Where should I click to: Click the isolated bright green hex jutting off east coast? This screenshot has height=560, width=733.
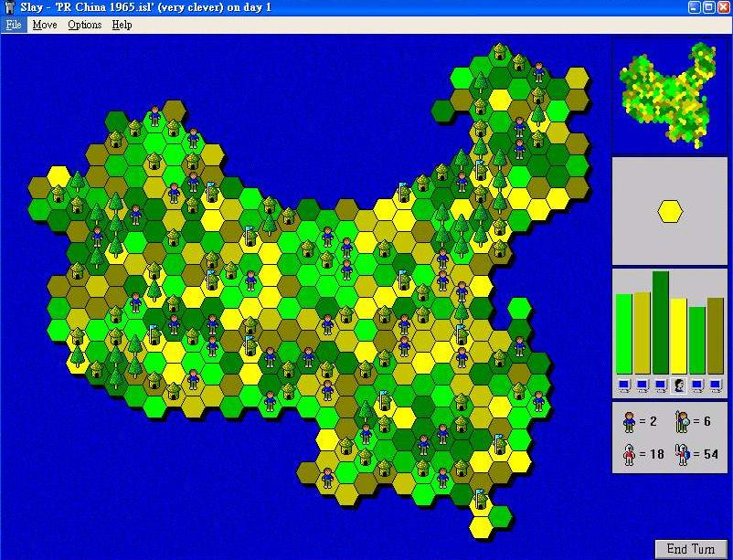click(x=519, y=309)
